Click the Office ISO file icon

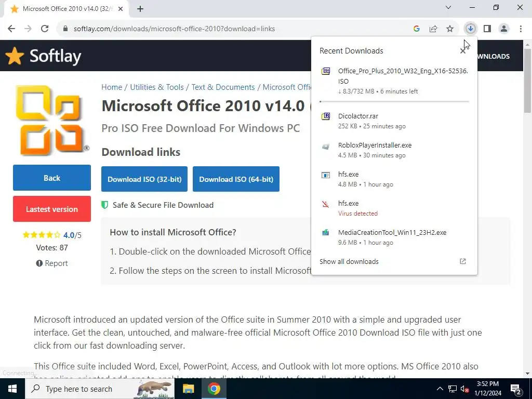[x=326, y=71]
